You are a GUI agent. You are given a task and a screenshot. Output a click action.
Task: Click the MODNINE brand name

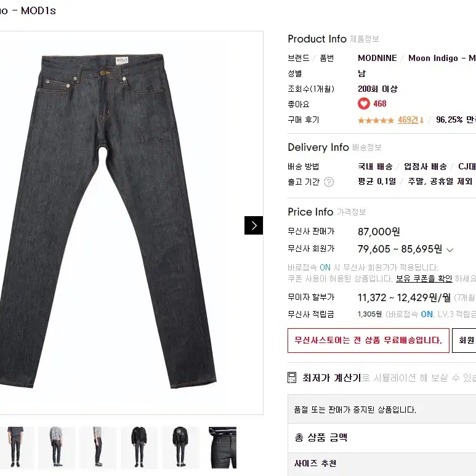377,58
